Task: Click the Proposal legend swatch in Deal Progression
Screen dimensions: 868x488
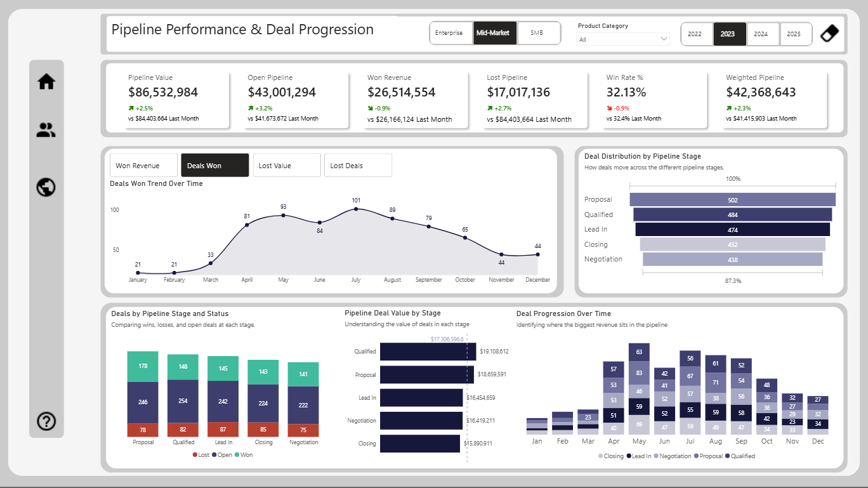Action: coord(697,456)
